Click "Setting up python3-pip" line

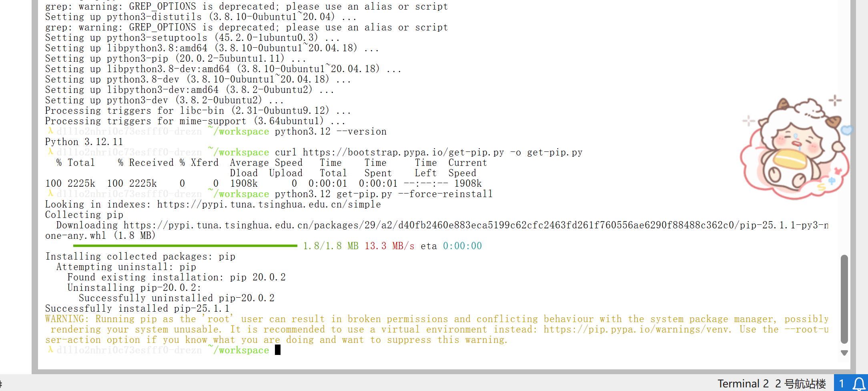pos(175,58)
